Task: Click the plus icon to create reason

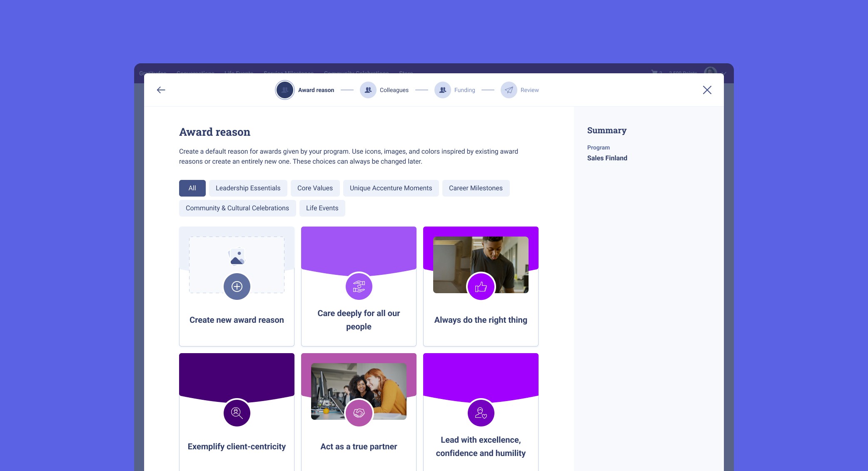Action: tap(237, 287)
